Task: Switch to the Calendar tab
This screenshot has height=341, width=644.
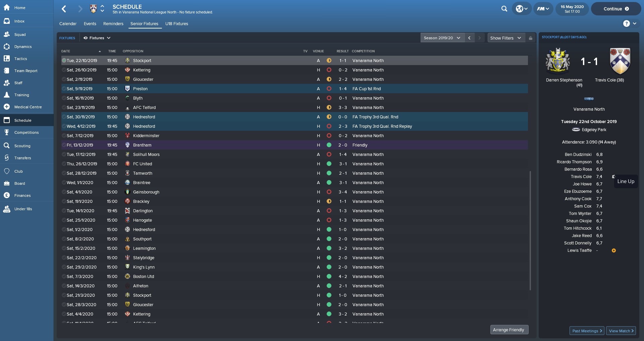Action: tap(68, 24)
